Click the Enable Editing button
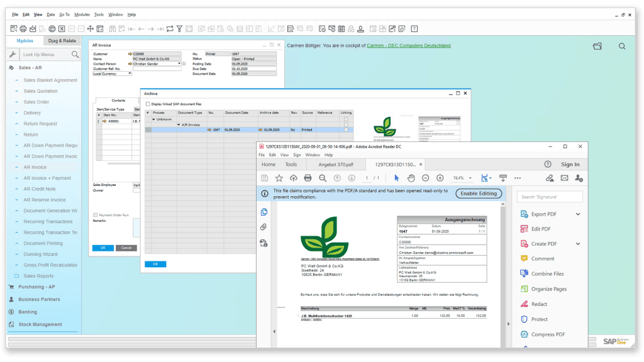 [479, 194]
